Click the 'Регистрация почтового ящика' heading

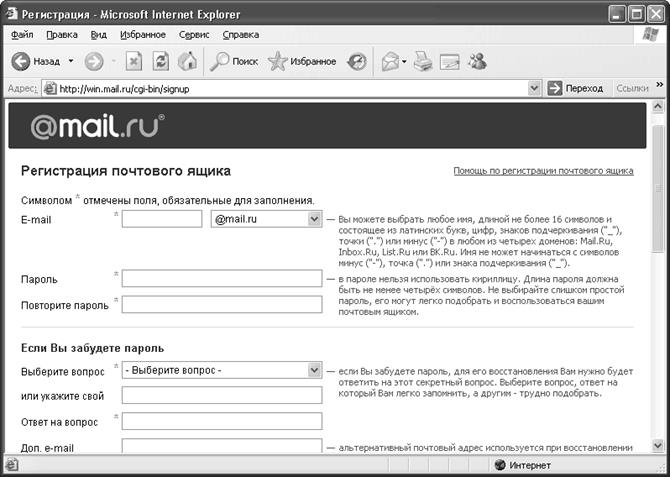point(126,171)
